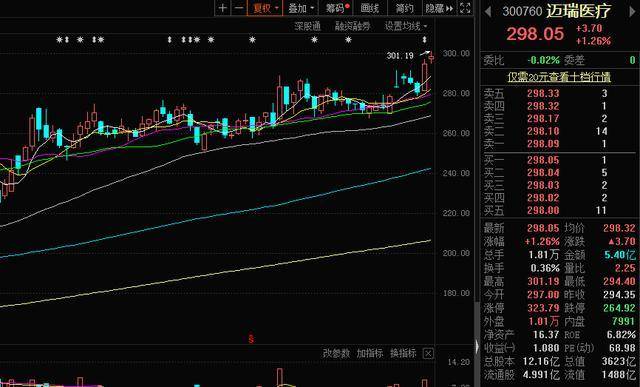Close the indicator panel with X icon
The image size is (640, 387).
click(x=428, y=353)
